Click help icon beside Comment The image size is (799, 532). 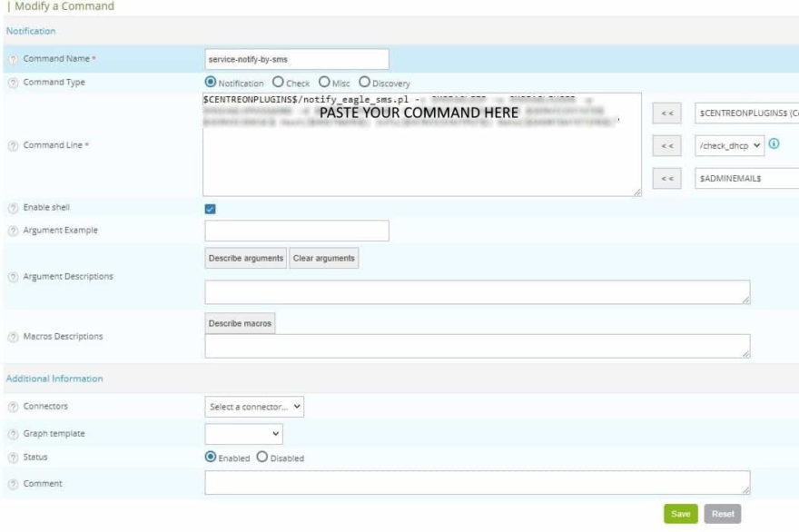[14, 484]
